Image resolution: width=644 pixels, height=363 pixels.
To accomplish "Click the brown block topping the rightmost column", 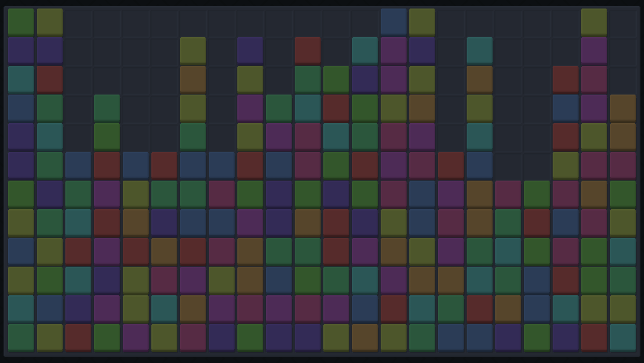I will [x=623, y=108].
